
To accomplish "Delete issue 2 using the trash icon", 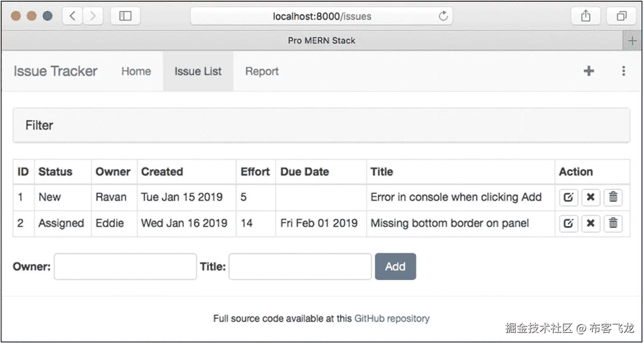I will click(613, 223).
